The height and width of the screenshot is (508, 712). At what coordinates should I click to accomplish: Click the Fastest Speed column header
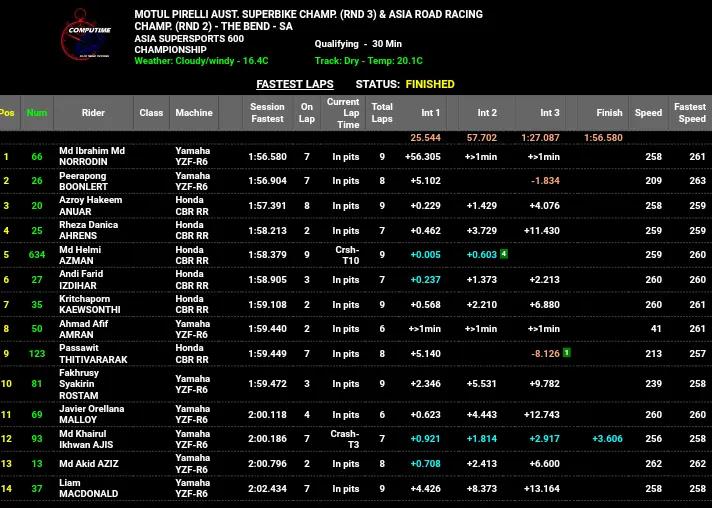[x=690, y=113]
